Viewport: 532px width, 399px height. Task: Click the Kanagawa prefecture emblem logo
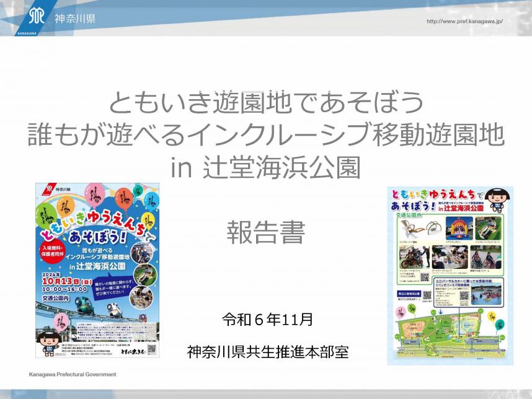pos(37,15)
